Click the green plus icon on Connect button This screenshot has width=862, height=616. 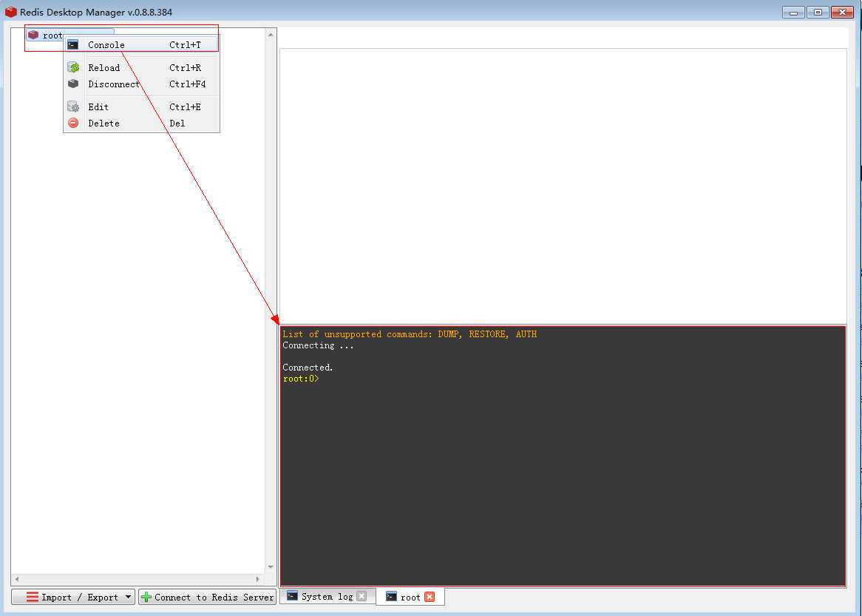tap(146, 597)
